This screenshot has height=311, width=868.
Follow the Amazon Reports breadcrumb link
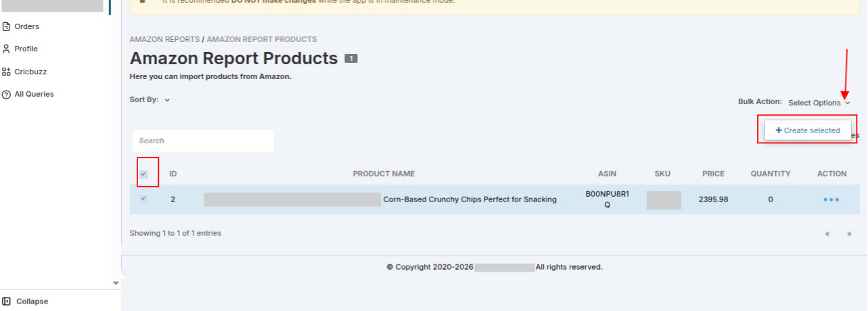pyautogui.click(x=164, y=39)
